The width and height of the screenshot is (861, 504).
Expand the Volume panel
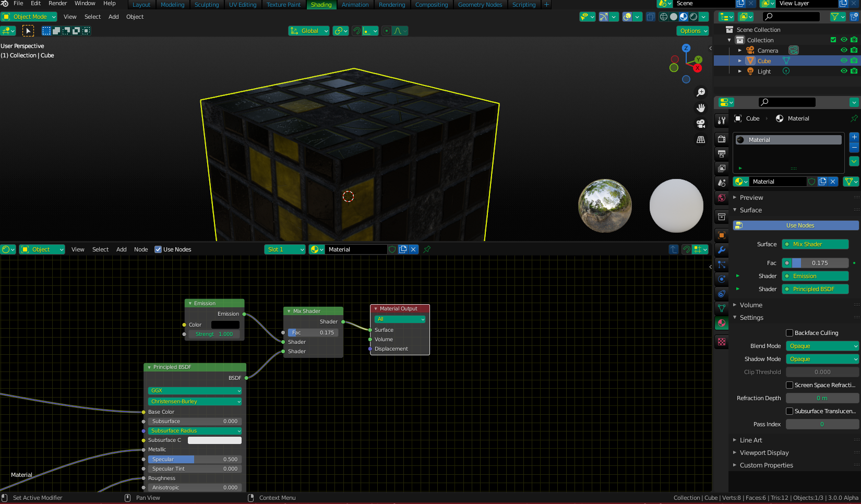pos(750,305)
